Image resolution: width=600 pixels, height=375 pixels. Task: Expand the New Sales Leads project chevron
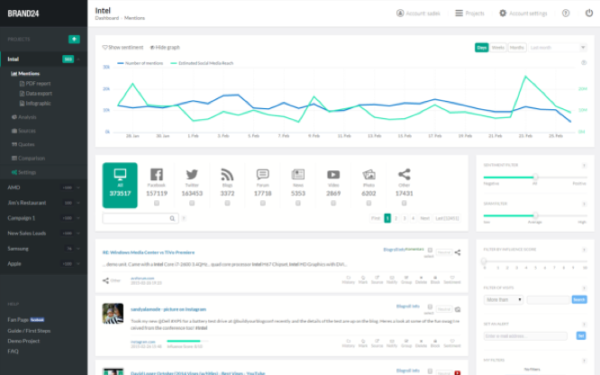[x=78, y=233]
